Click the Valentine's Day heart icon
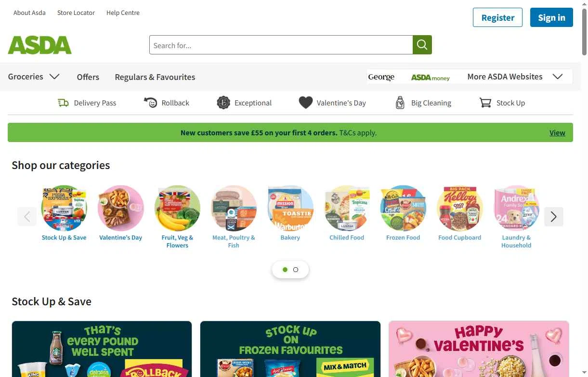 (x=305, y=103)
